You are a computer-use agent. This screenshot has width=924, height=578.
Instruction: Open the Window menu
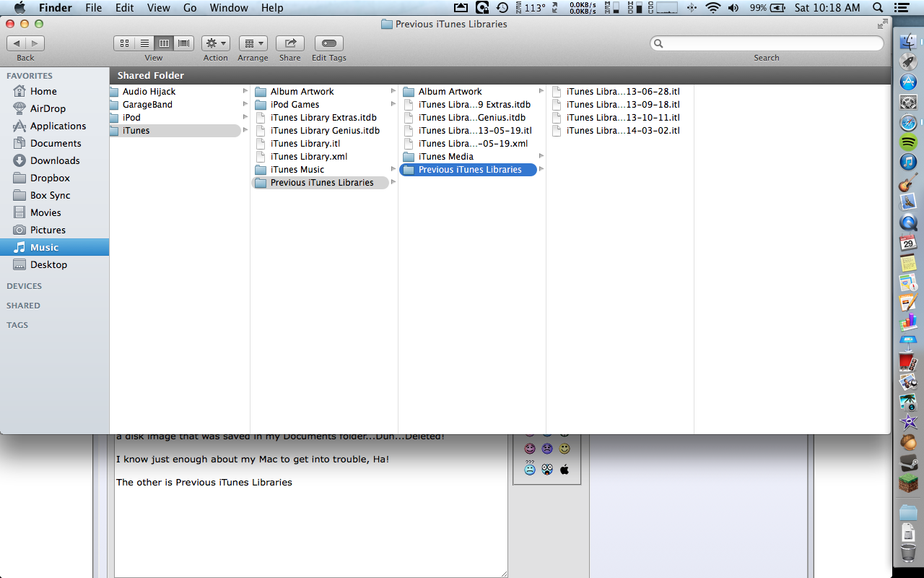(228, 8)
